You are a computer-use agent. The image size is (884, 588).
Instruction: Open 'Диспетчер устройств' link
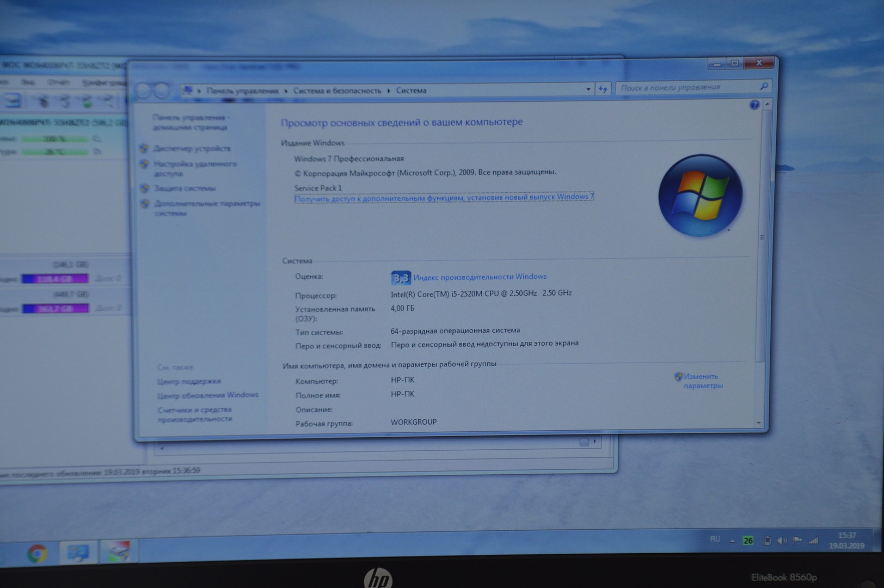tap(192, 148)
